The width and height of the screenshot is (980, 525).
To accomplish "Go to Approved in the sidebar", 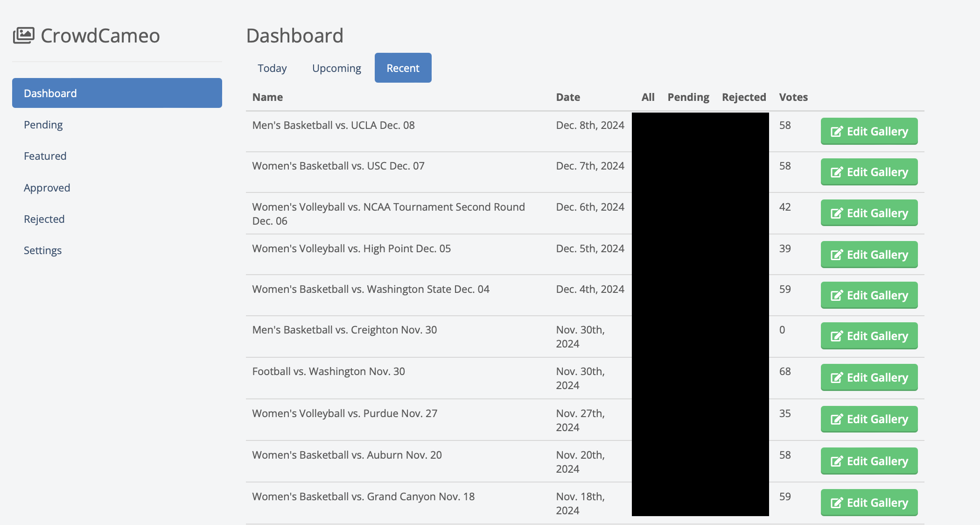I will click(47, 188).
